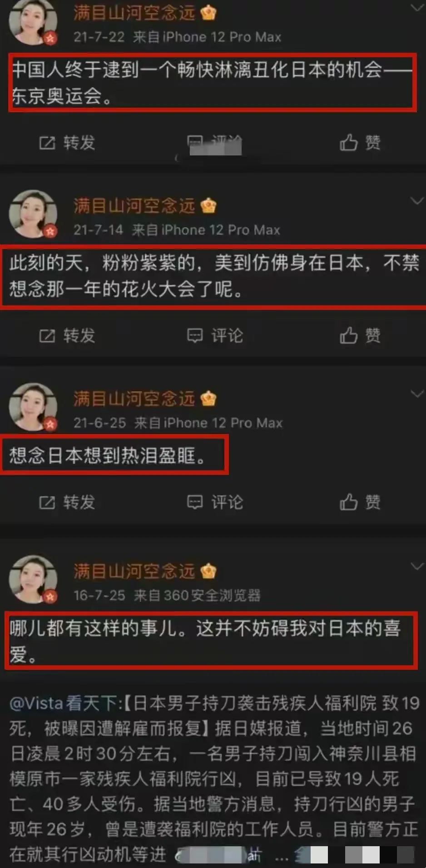Open the @Vista看天下 mention link
426x868 pixels.
[65, 703]
